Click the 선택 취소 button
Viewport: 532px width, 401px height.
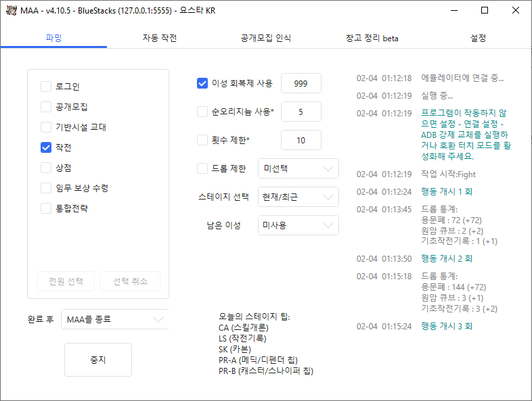[130, 281]
